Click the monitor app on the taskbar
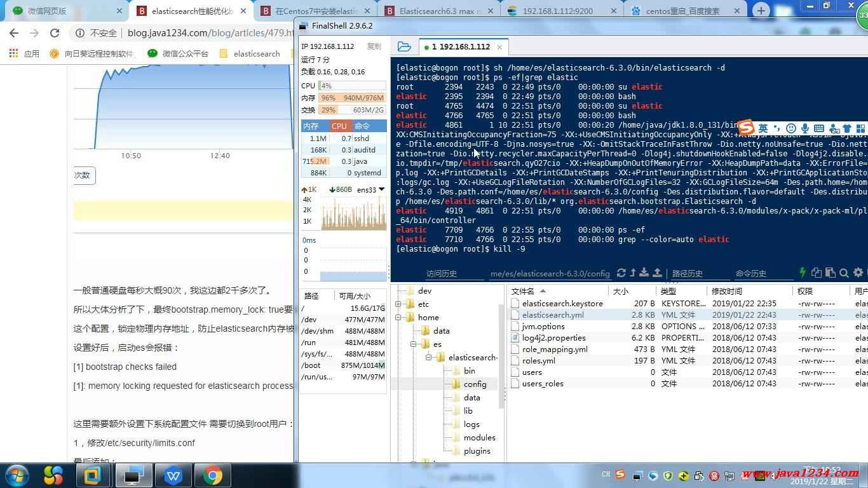The height and width of the screenshot is (488, 868). (133, 475)
